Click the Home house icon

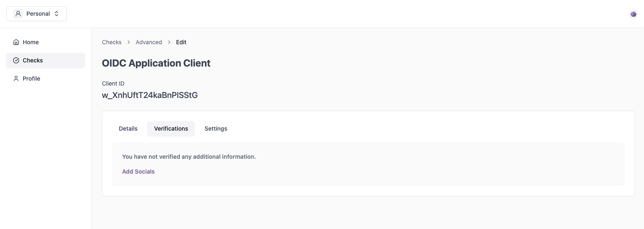(x=16, y=42)
